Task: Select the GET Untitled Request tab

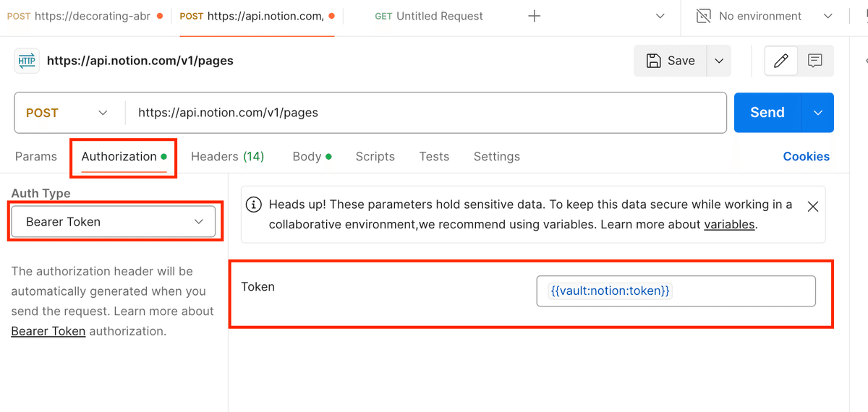Action: pyautogui.click(x=429, y=16)
